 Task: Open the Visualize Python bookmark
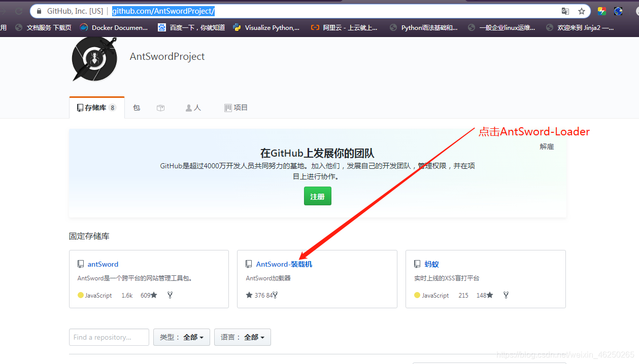point(266,27)
